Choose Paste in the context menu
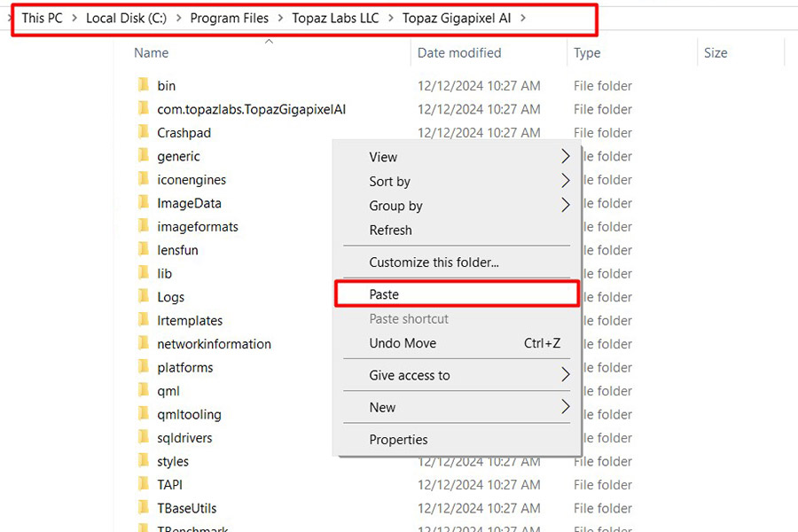Screen dimensions: 798x532 tap(457, 294)
